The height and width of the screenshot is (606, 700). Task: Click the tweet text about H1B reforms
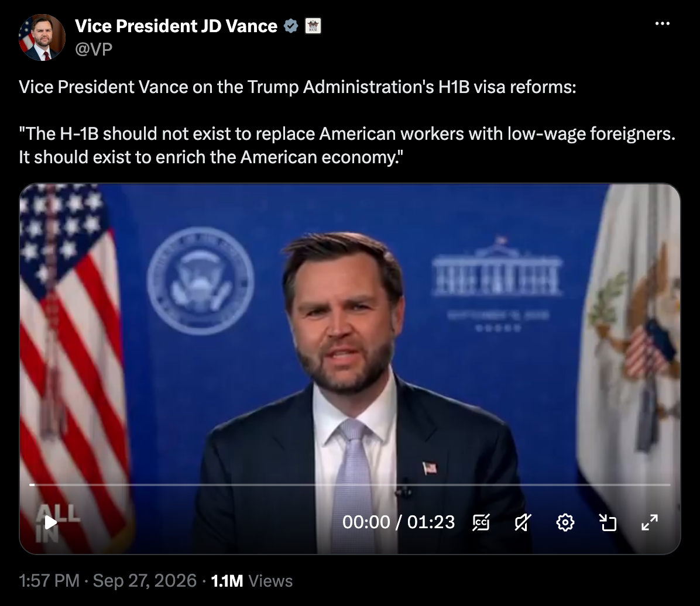pyautogui.click(x=298, y=87)
